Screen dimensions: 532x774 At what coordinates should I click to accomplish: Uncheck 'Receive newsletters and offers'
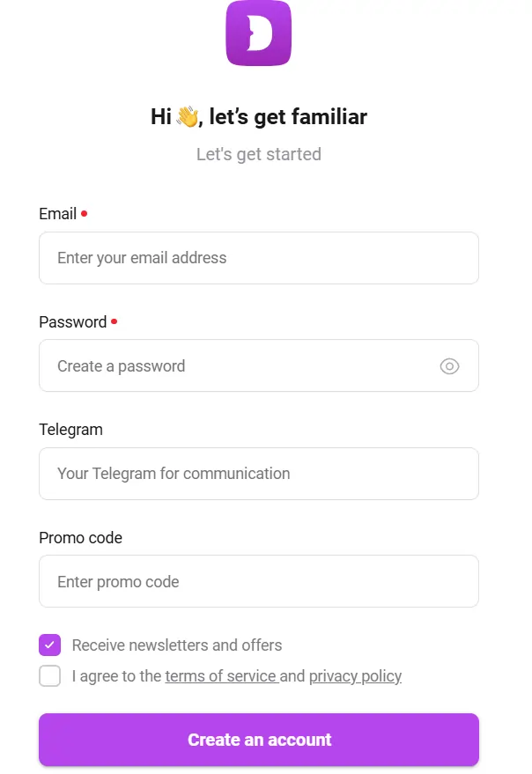(50, 645)
